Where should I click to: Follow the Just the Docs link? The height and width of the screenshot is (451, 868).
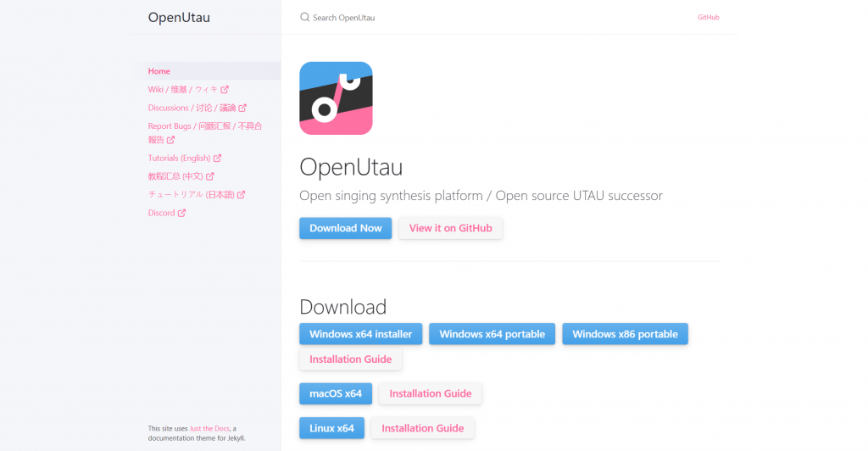point(209,428)
